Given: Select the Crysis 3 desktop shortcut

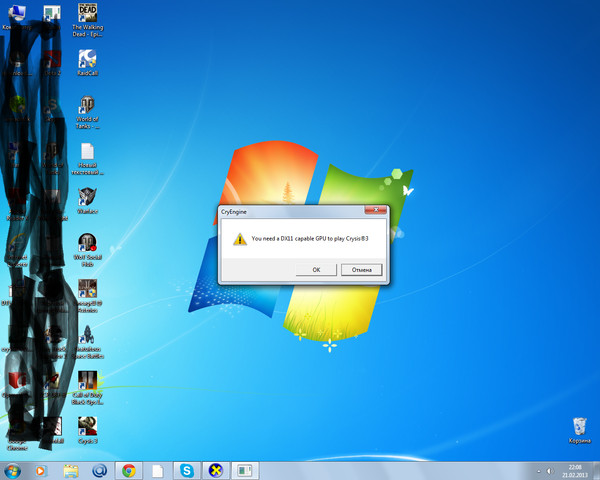Looking at the screenshot, I should click(88, 430).
